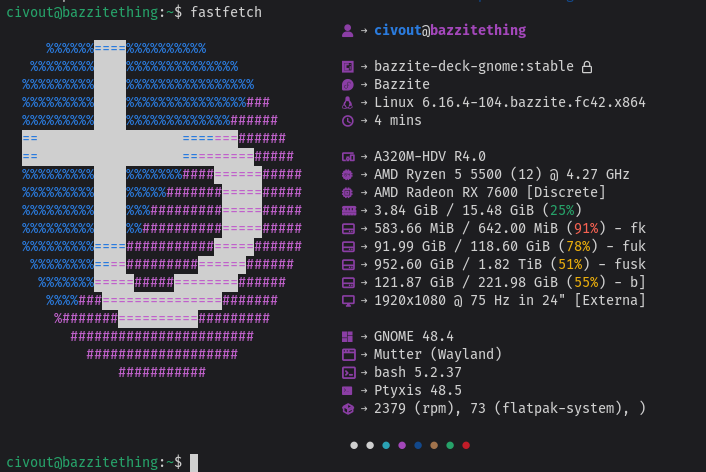Click the dark blue color dot
Image resolution: width=706 pixels, height=472 pixels.
coord(418,445)
